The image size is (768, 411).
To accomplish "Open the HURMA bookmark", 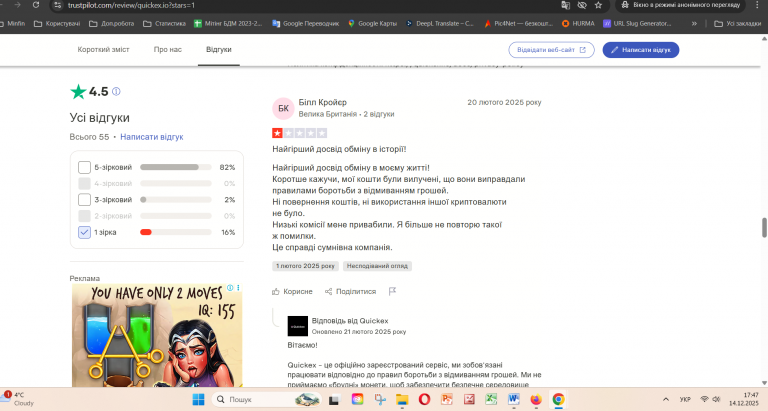I will coord(578,23).
